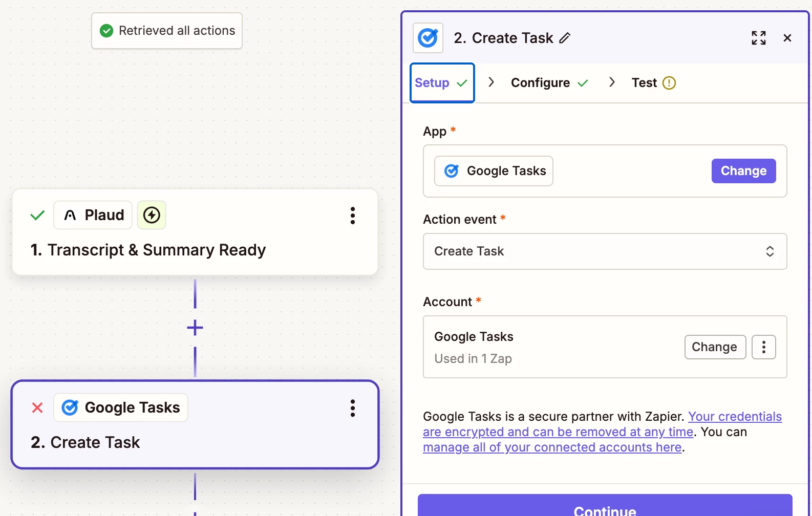
Task: Click the Continue button
Action: click(x=605, y=505)
